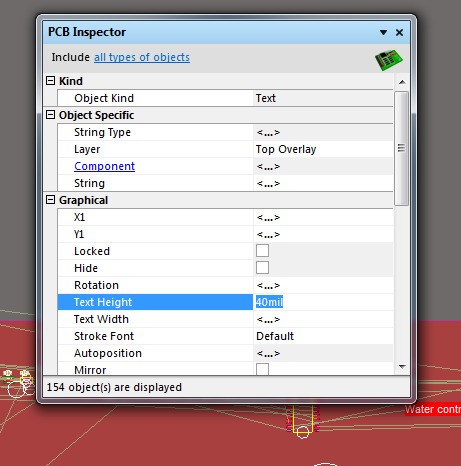
Task: Select the Text Width property row
Action: pos(225,319)
